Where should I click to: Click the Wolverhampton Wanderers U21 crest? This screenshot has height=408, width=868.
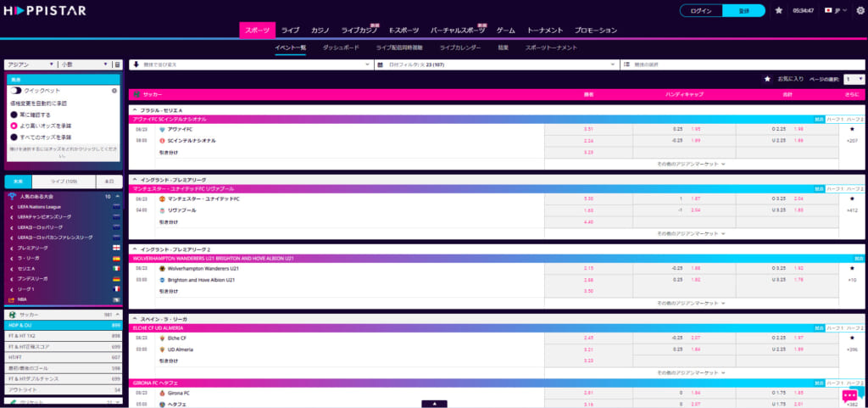(162, 269)
